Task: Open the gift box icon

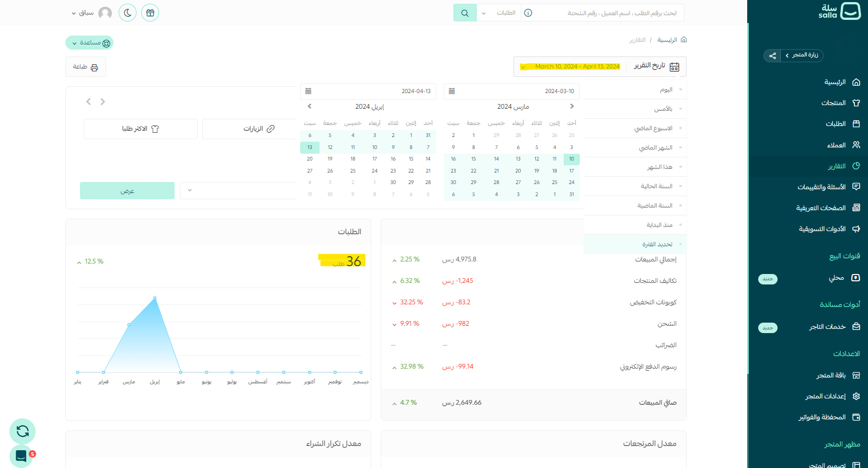Action: coord(150,13)
